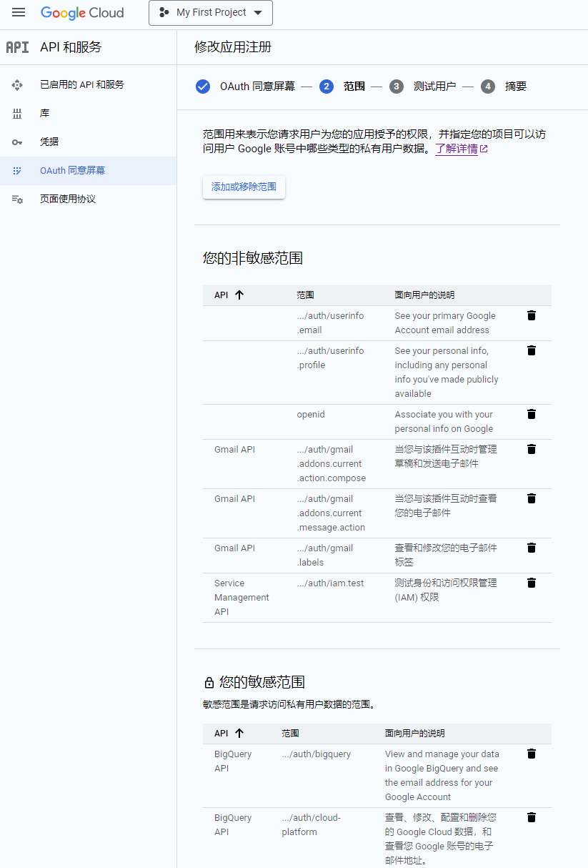The image size is (588, 868).
Task: Click 添加或移除范围 button
Action: [x=244, y=187]
